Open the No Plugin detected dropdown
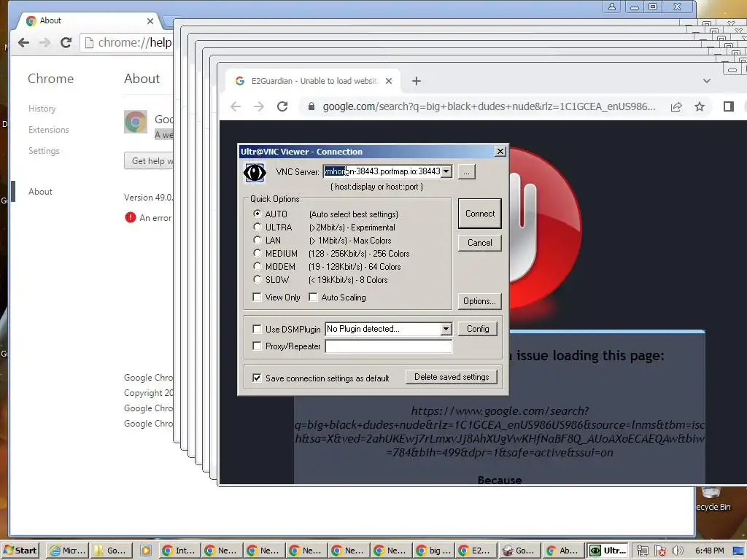The width and height of the screenshot is (747, 560). click(446, 329)
